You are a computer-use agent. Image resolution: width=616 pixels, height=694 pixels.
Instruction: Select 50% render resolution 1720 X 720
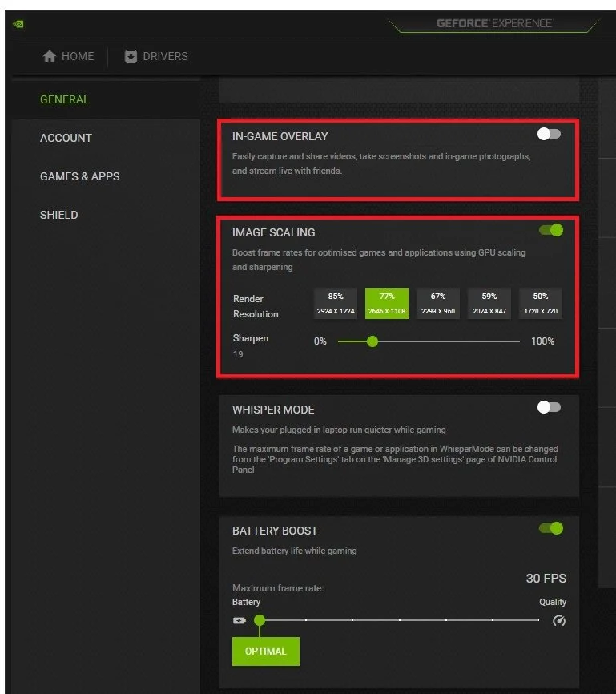[x=541, y=304]
